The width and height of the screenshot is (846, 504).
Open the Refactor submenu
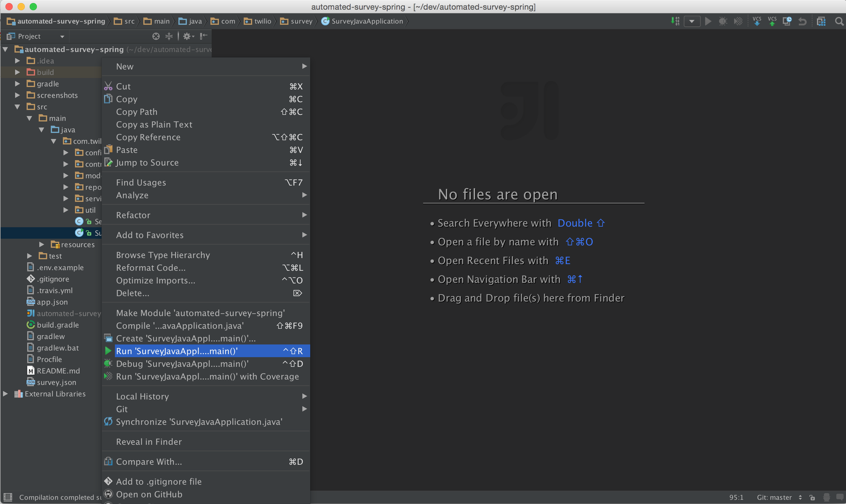206,215
